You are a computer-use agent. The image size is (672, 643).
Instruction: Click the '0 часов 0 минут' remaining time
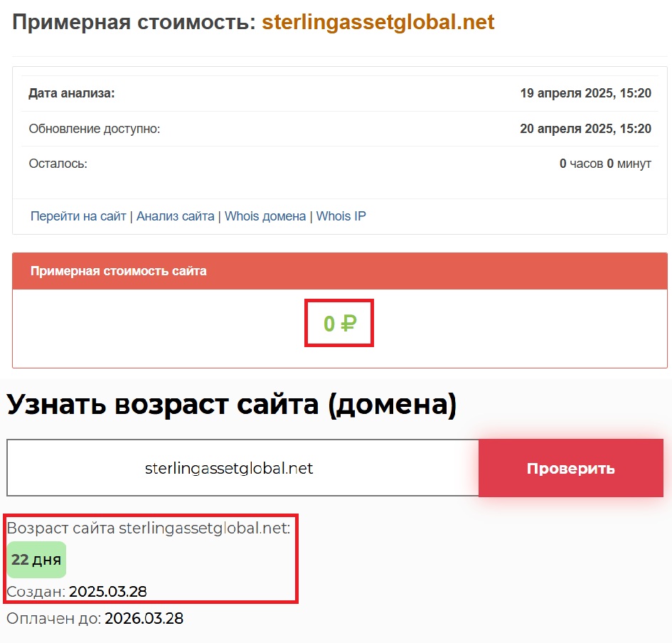tap(605, 164)
